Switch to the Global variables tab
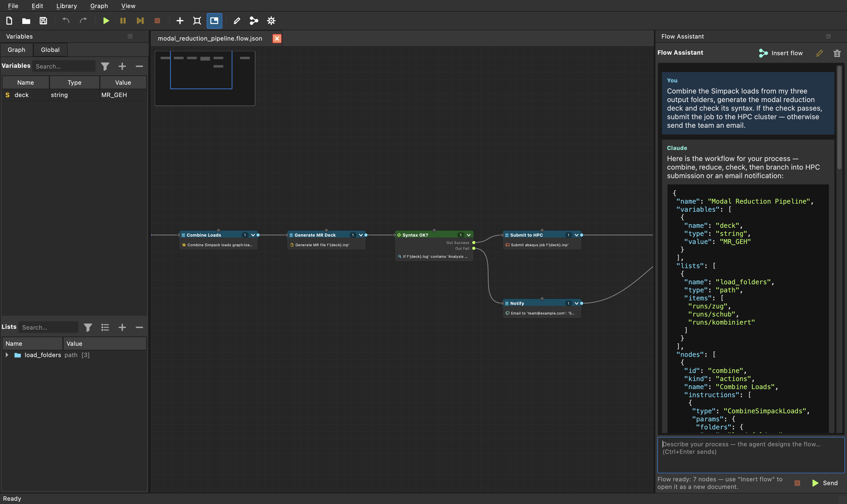This screenshot has height=504, width=847. (x=50, y=50)
